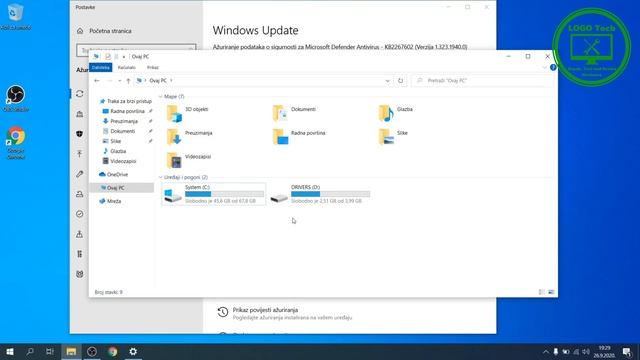The height and width of the screenshot is (360, 640).
Task: Open the 3D objekti folder
Action: pyautogui.click(x=188, y=113)
